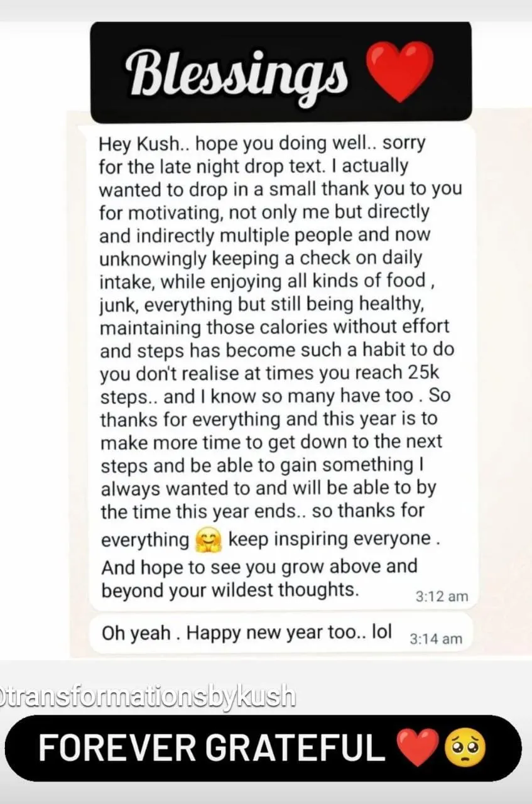Click the phrase beyond your wildest thoughts
Screen dimensions: 532x804
pos(230,591)
